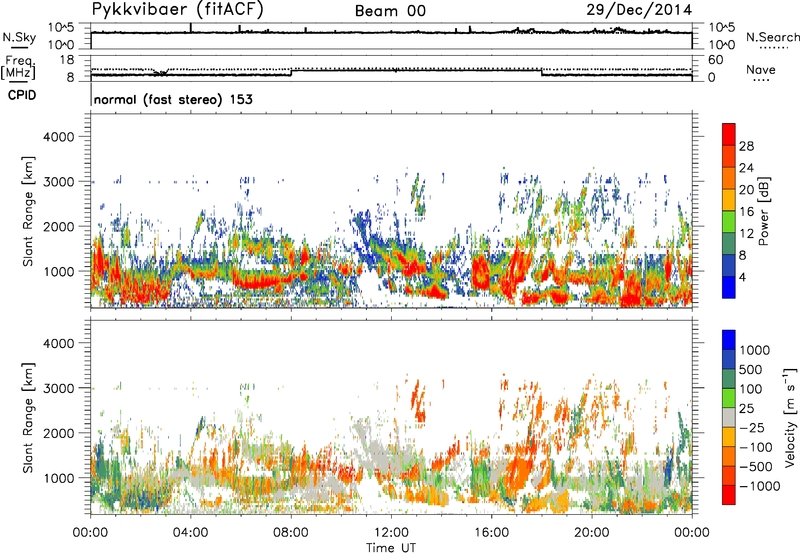Viewport: 800px width, 554px height.
Task: Click the "16:00" time tick label
Action: pos(491,533)
